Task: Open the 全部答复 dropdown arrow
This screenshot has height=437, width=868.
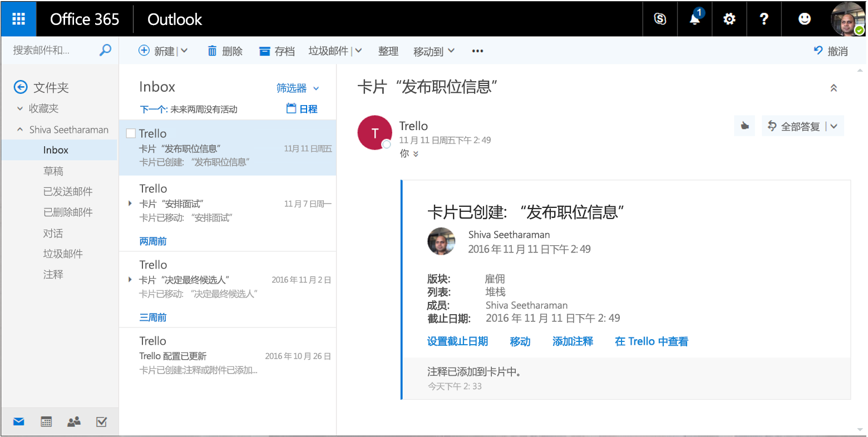Action: 834,126
